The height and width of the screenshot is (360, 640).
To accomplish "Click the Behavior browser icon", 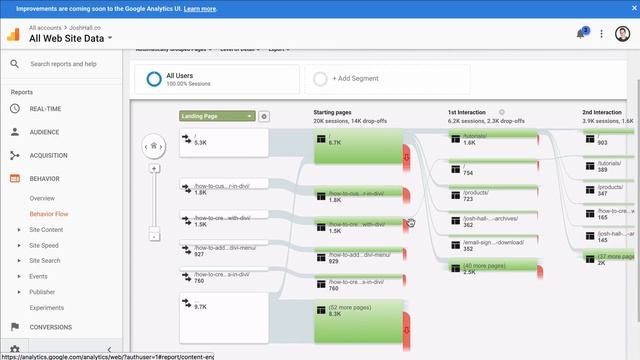I will click(15, 178).
